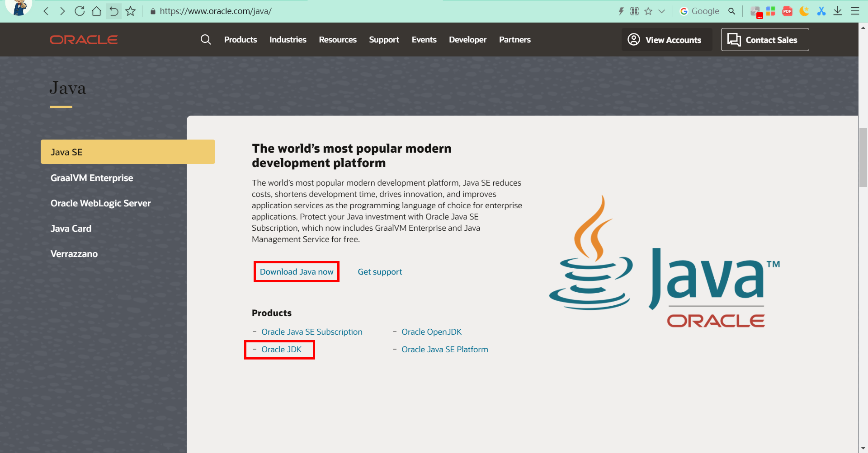Click the favorites star next to the QR icon
This screenshot has width=868, height=453.
pyautogui.click(x=648, y=11)
